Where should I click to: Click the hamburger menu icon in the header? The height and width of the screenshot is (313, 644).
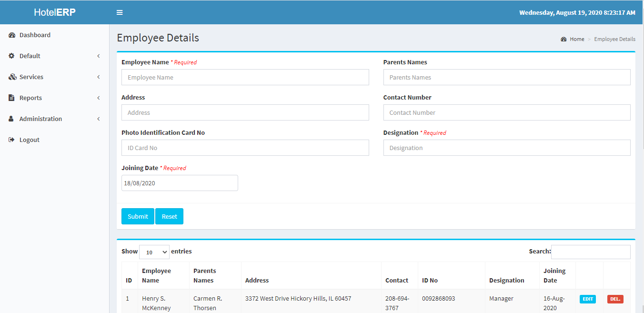click(x=119, y=12)
